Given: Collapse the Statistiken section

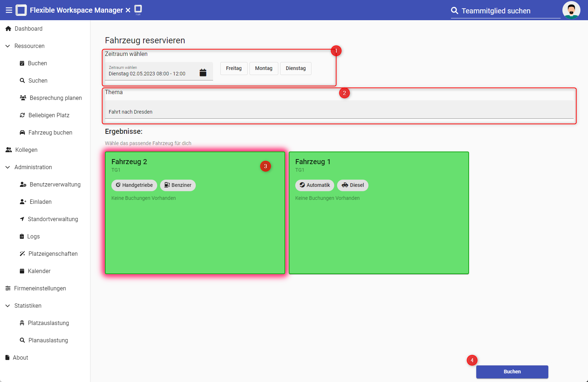Looking at the screenshot, I should [x=8, y=306].
